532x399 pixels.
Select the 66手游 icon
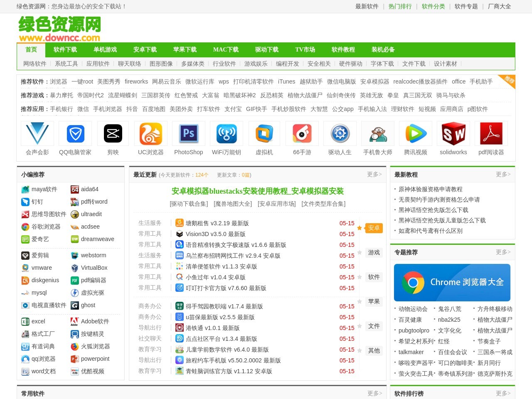pos(302,134)
